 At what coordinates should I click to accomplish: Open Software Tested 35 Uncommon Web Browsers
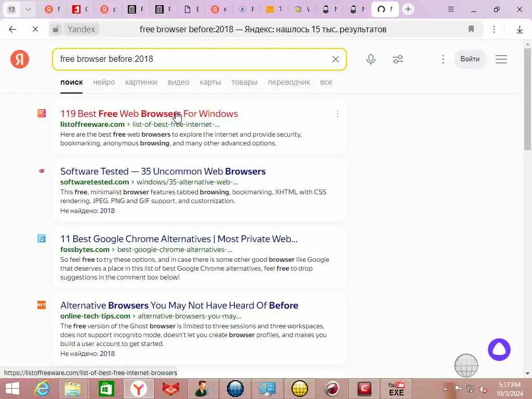click(163, 171)
